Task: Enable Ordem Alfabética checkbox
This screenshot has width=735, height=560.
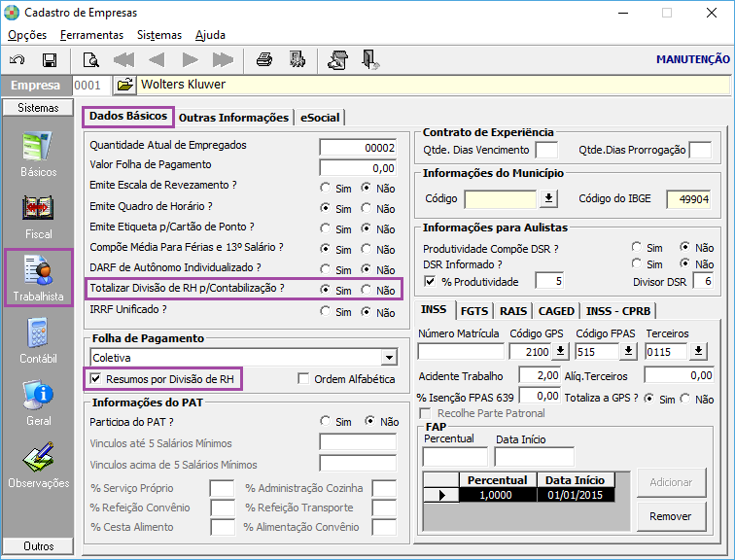Action: point(304,379)
